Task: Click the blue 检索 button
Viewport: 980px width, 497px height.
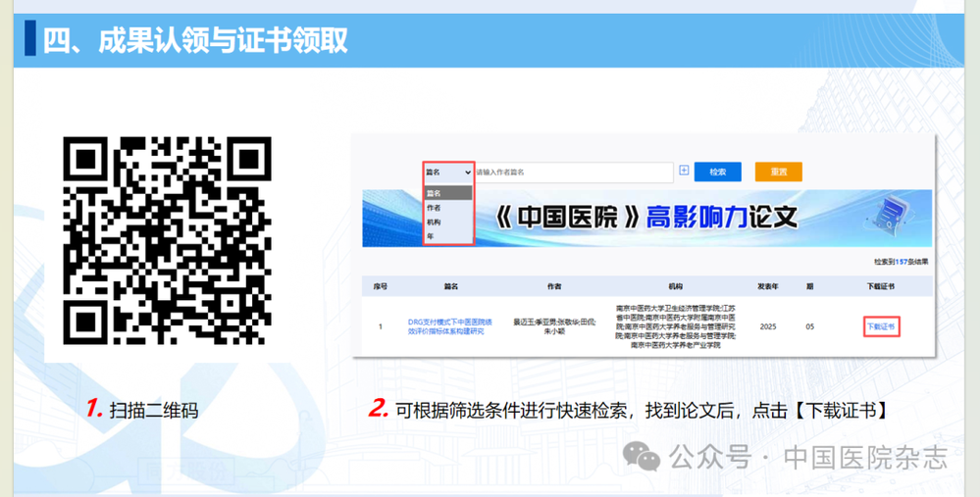Action: [x=717, y=172]
